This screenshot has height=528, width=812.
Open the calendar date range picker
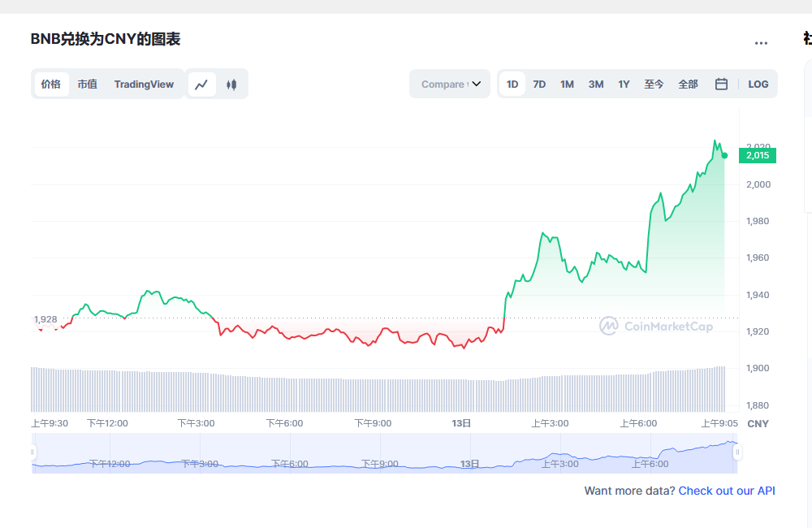(721, 84)
